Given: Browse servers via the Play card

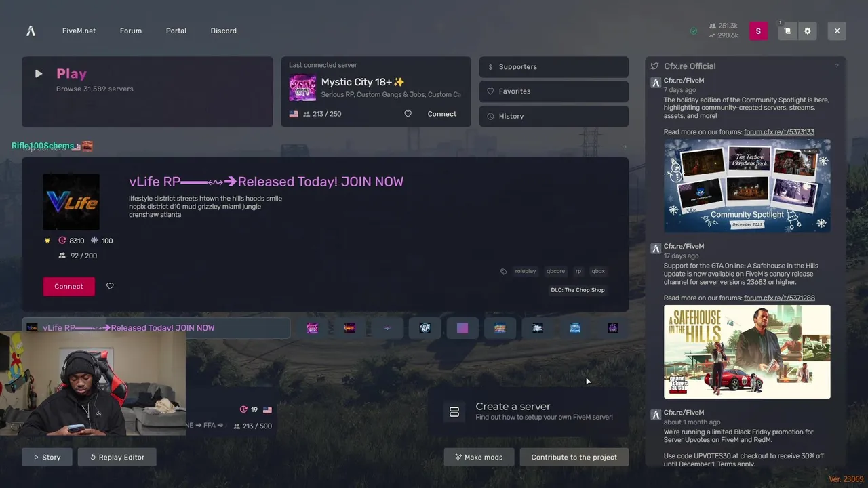Looking at the screenshot, I should (x=147, y=91).
